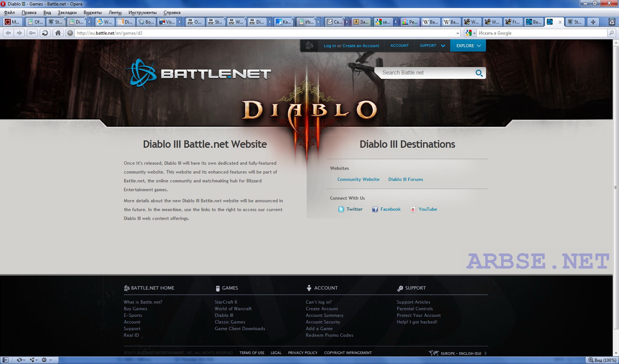Click the zoom level Вид (100%) control
The image size is (619, 364).
tap(602, 360)
